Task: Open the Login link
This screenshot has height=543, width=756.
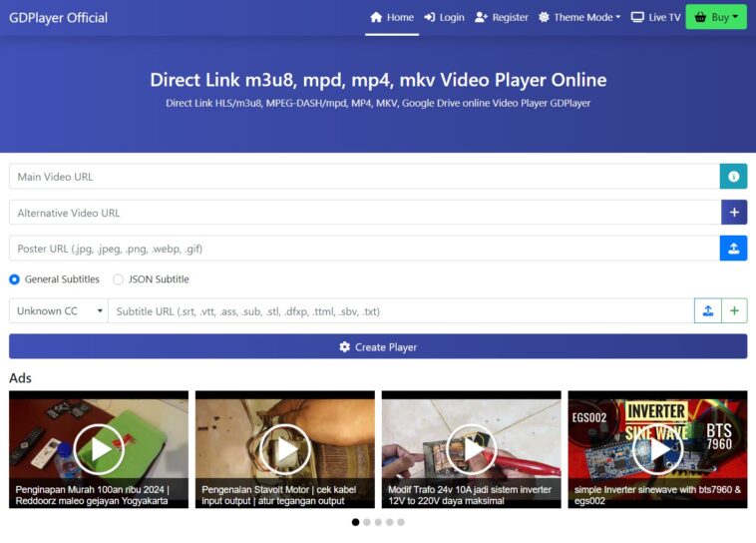Action: click(x=444, y=17)
